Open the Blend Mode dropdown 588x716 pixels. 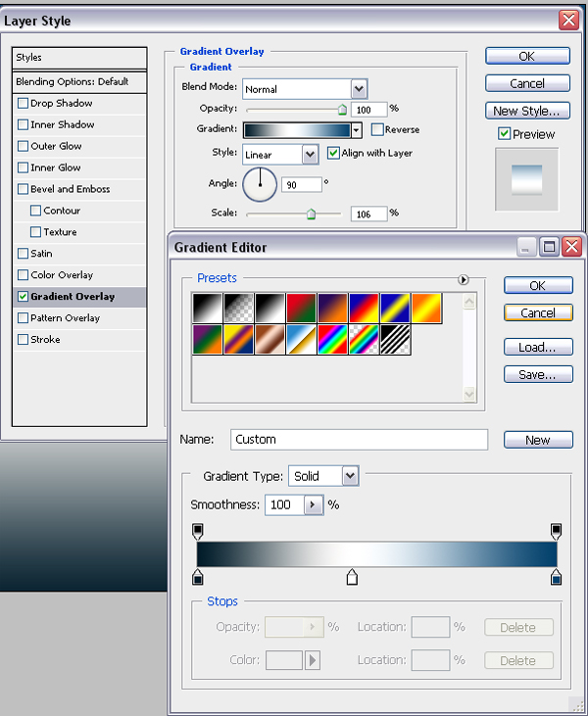[359, 89]
